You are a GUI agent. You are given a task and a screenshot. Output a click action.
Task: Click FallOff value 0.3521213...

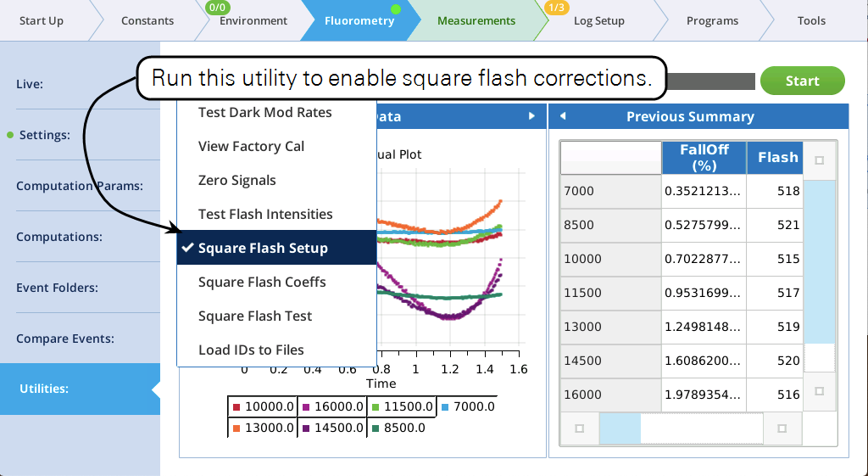coord(704,191)
